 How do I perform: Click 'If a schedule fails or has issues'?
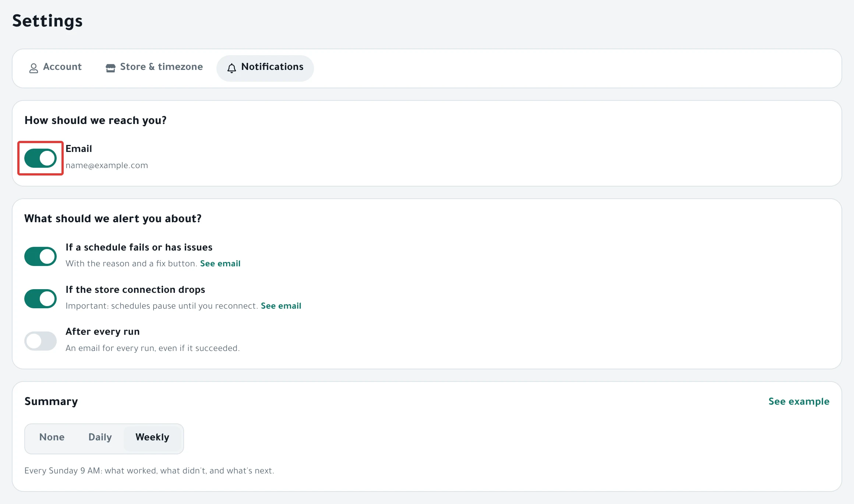[139, 247]
